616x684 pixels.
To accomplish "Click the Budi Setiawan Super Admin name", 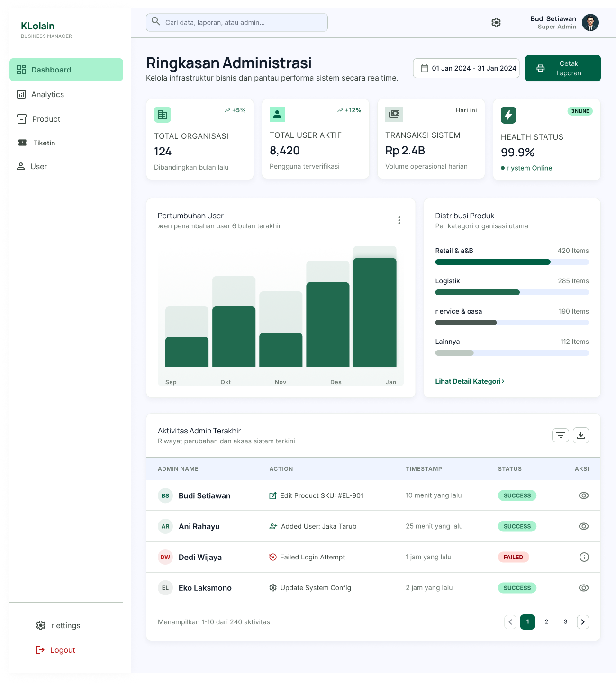I will (x=553, y=22).
